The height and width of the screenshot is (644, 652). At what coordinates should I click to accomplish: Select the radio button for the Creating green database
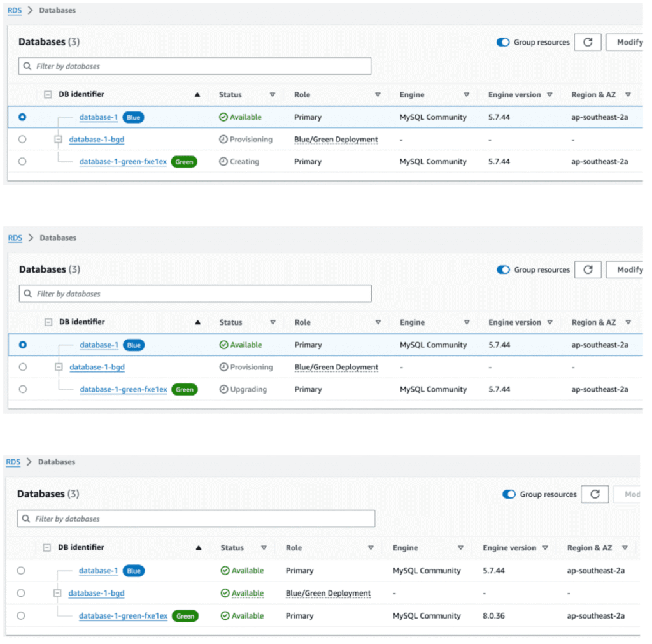(22, 162)
